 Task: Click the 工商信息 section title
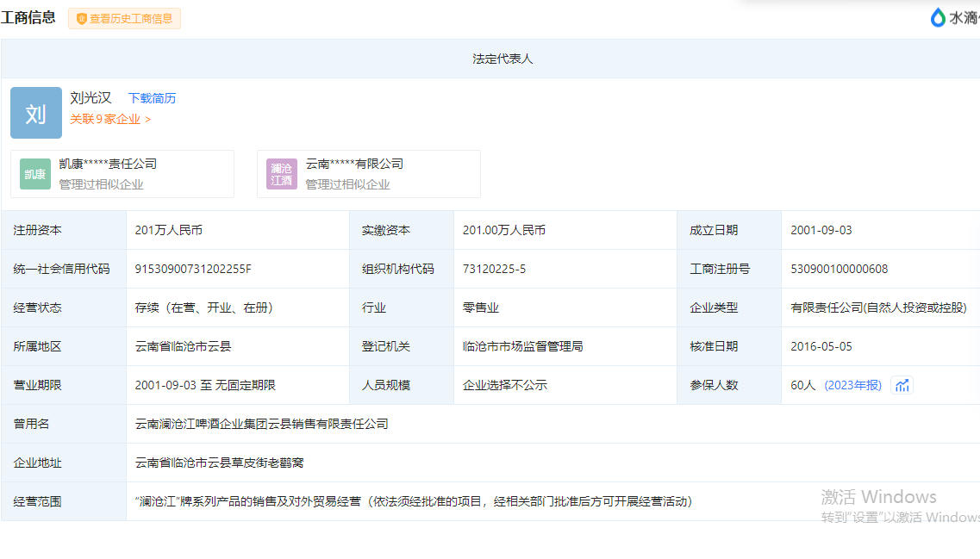[28, 17]
